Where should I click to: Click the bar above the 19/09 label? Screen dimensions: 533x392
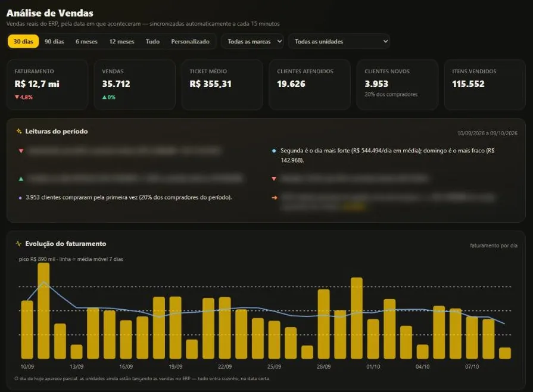click(176, 328)
